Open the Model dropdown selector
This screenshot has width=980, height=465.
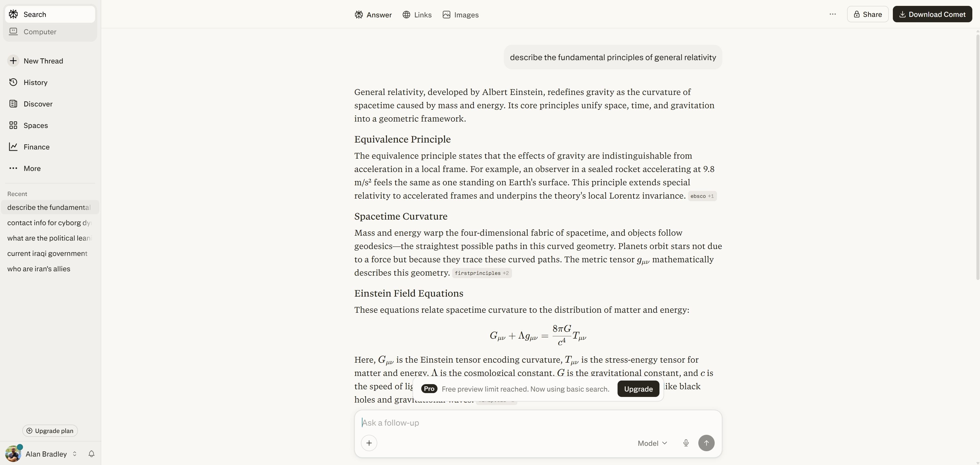click(x=652, y=443)
